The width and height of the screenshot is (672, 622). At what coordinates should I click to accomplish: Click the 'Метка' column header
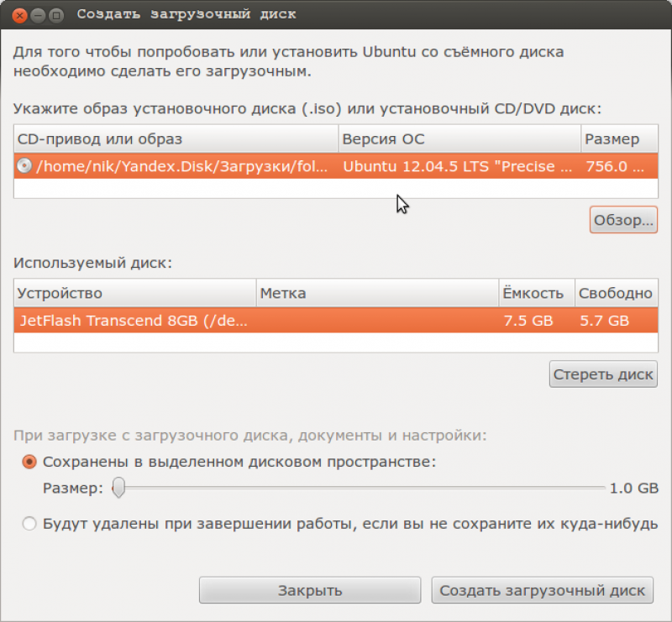point(377,293)
